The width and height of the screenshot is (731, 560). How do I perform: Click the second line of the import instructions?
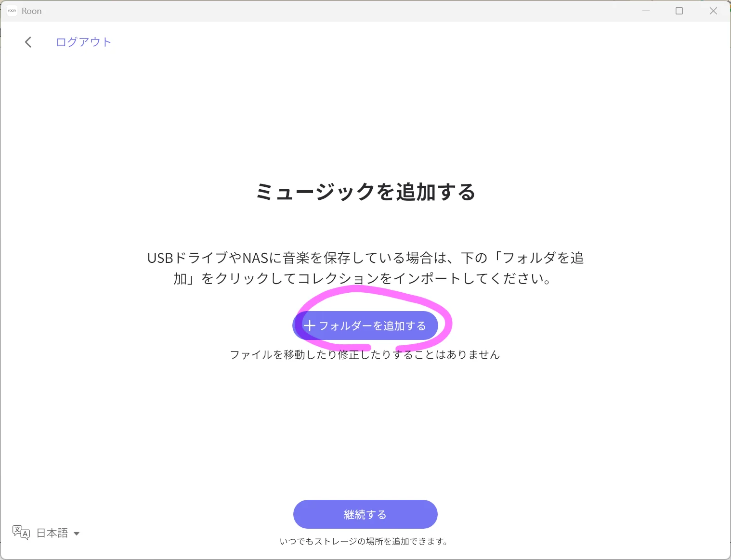click(x=362, y=279)
